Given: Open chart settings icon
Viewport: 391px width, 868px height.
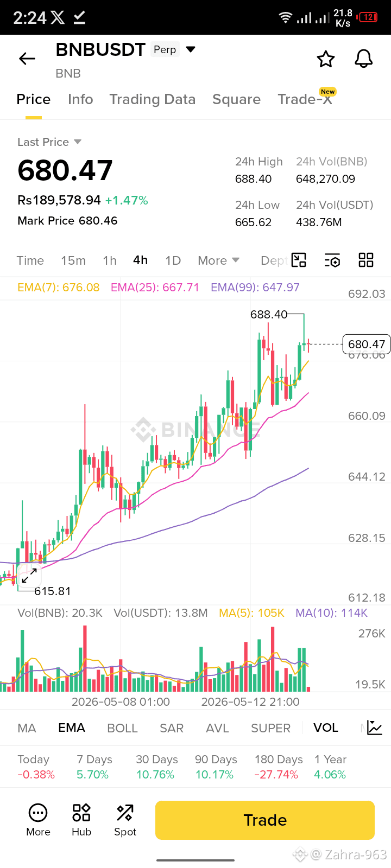Looking at the screenshot, I should coord(332,260).
